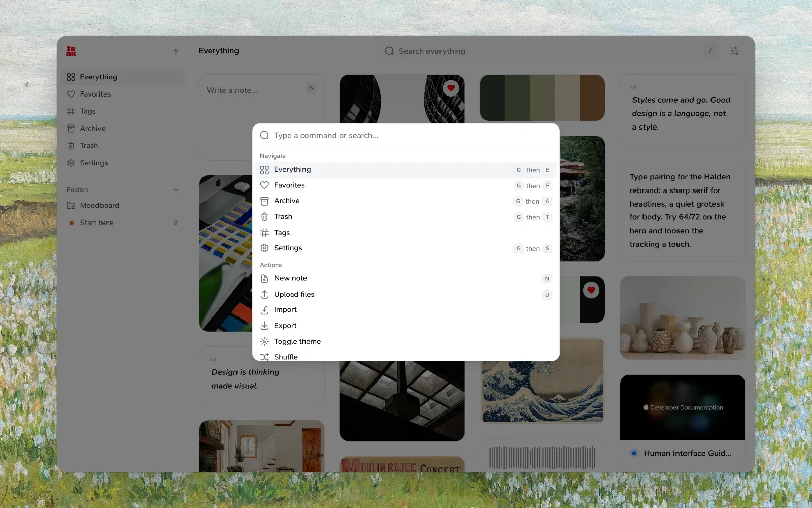Viewport: 812px width, 508px height.
Task: Open the Developer Documentation link card
Action: pos(683,421)
